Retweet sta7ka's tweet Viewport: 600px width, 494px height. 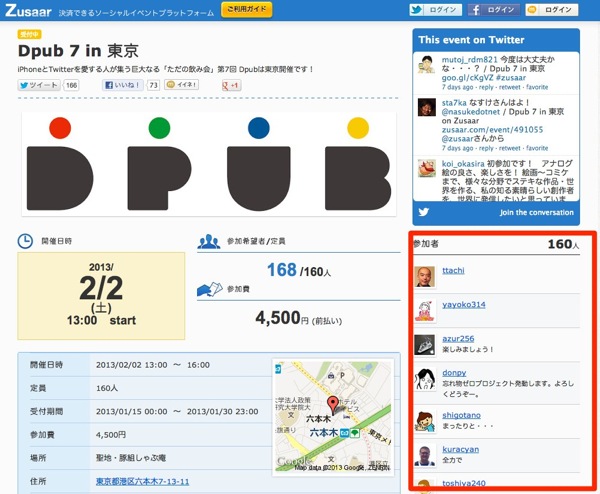click(509, 148)
